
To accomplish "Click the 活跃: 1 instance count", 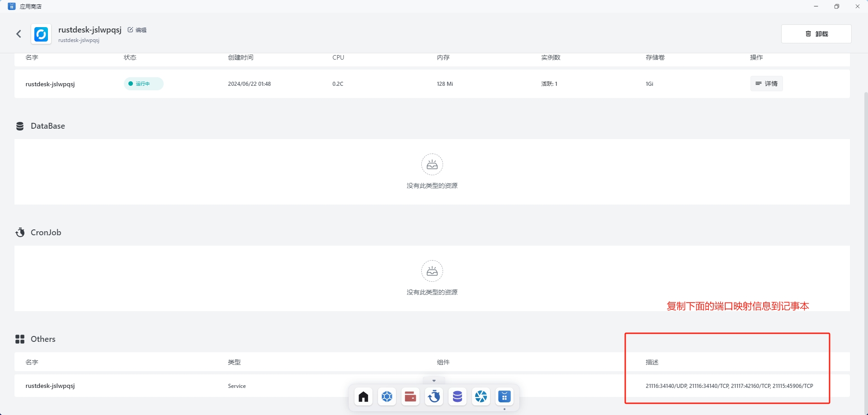I will (x=549, y=84).
